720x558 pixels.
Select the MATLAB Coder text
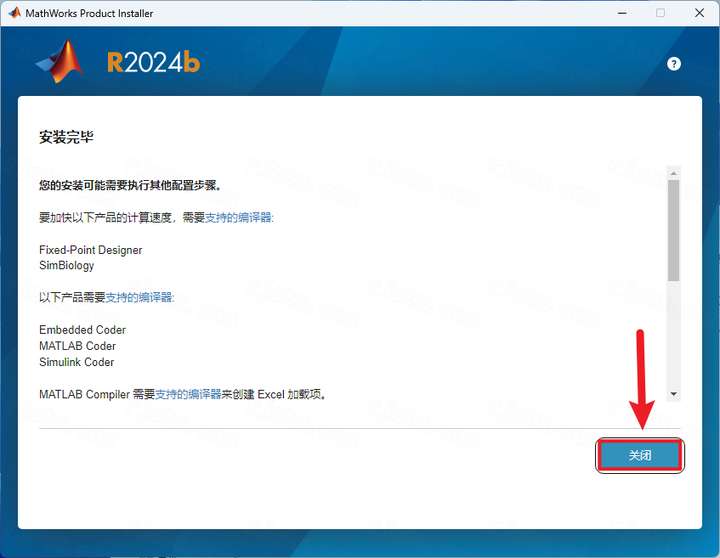[x=77, y=346]
